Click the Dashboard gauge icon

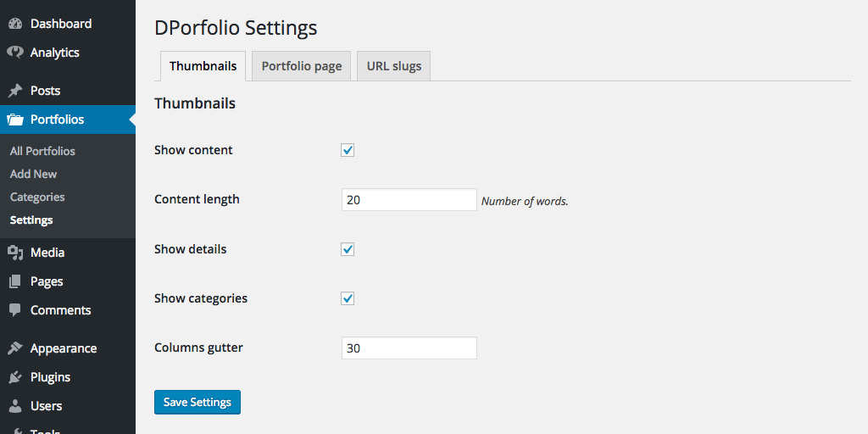click(15, 24)
